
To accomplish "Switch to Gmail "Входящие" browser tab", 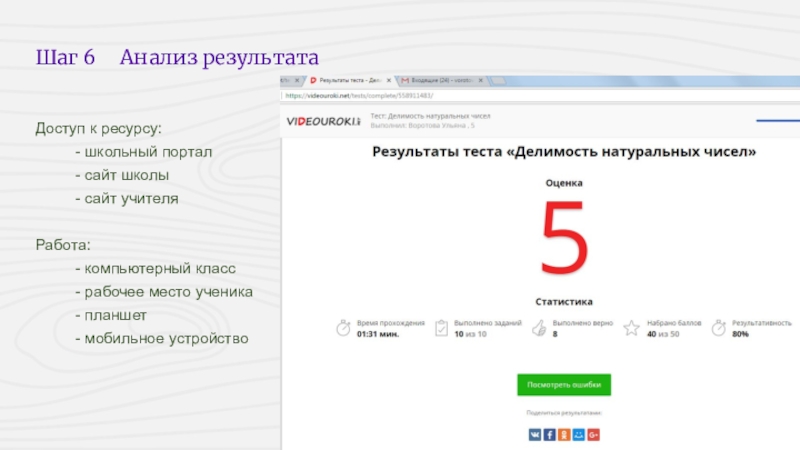I will pyautogui.click(x=442, y=81).
